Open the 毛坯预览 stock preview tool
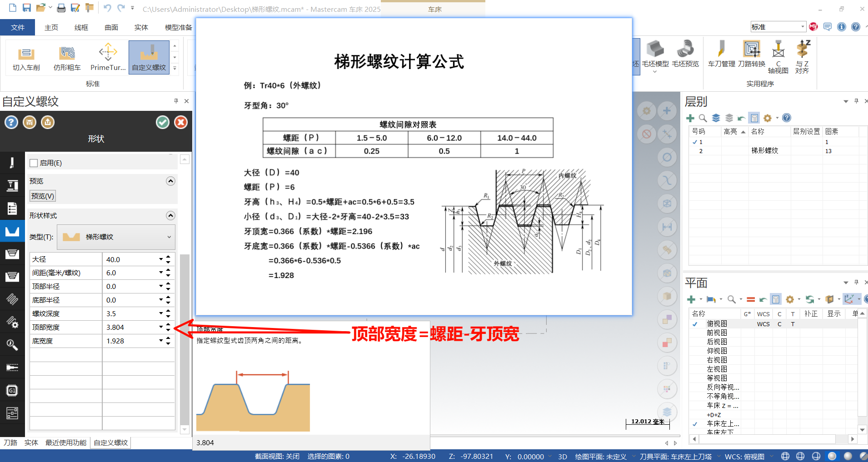 [x=685, y=54]
